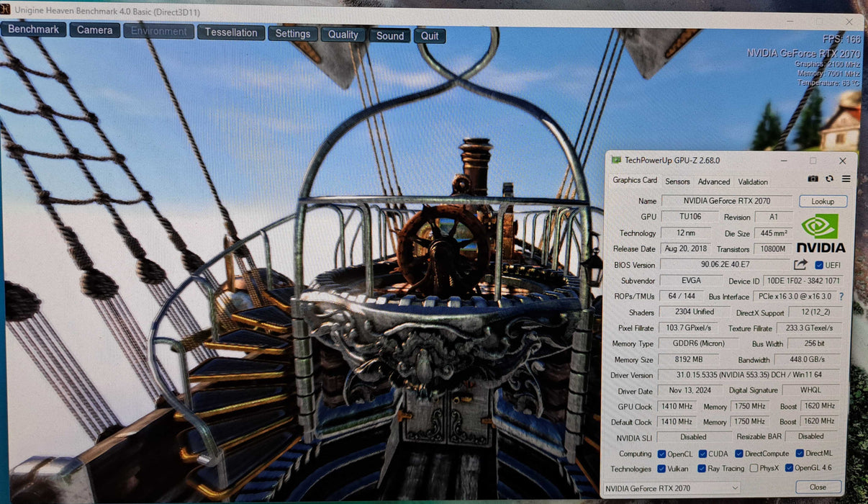This screenshot has width=868, height=504.
Task: Open the Tessellation menu in Heaven
Action: [231, 32]
